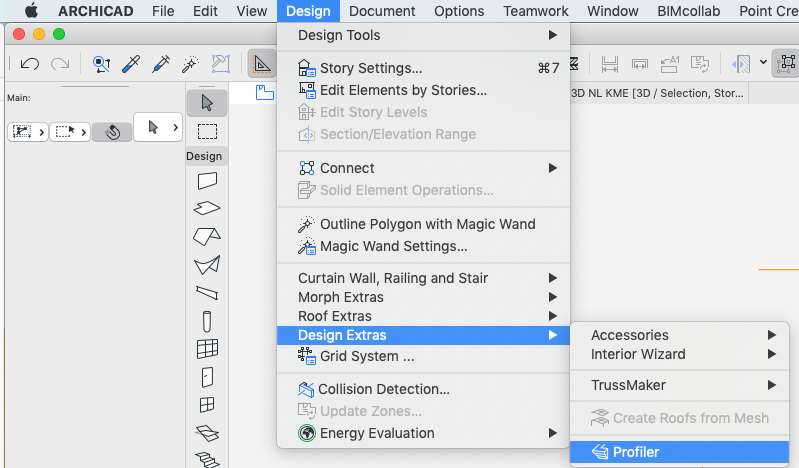799x468 pixels.
Task: Select the Curtain Wall grid tool
Action: [x=207, y=349]
